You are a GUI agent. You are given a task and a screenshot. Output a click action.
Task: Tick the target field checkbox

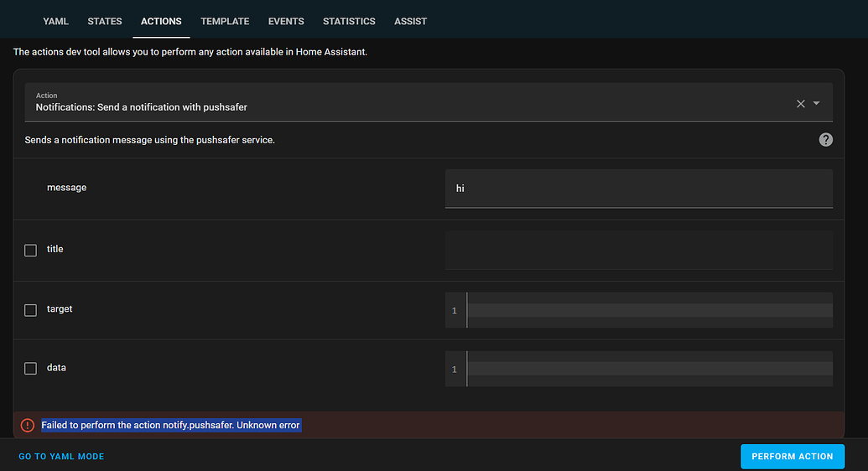point(31,310)
